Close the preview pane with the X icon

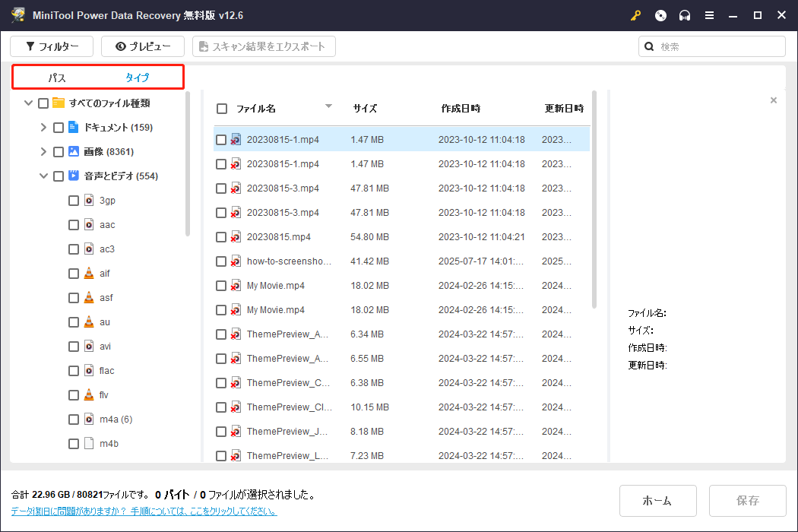(x=774, y=100)
